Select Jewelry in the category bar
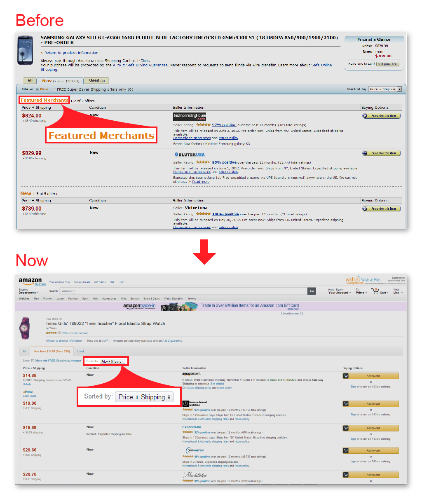Viewport: 422px width, 504px height. click(x=192, y=298)
